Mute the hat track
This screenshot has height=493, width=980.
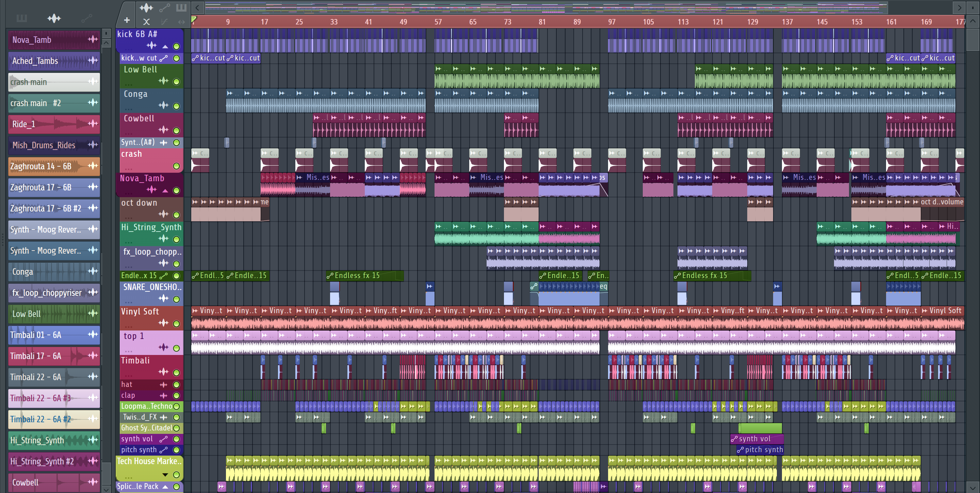(x=177, y=385)
